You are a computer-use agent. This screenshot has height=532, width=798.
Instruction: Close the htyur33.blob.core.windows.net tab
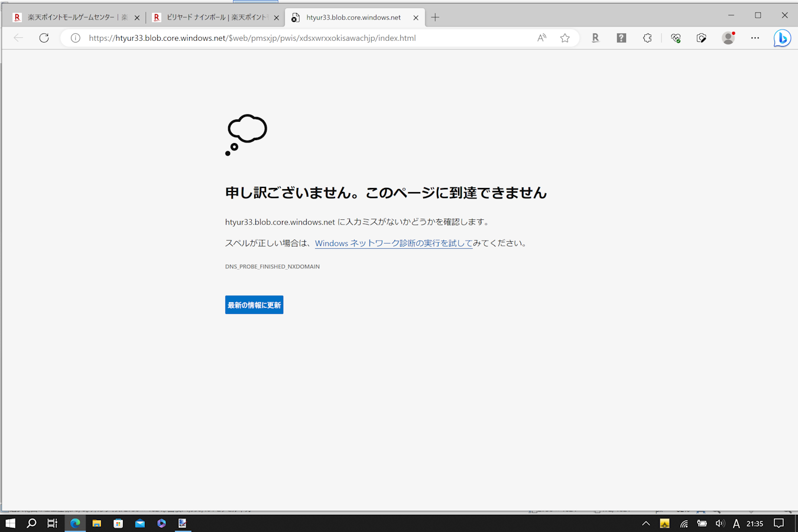click(416, 18)
